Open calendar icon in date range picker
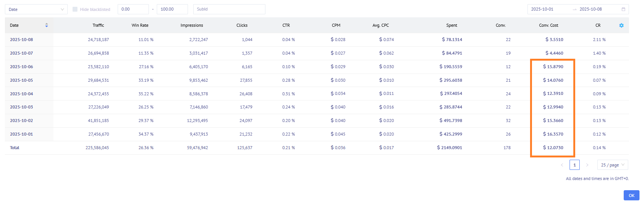 623,9
